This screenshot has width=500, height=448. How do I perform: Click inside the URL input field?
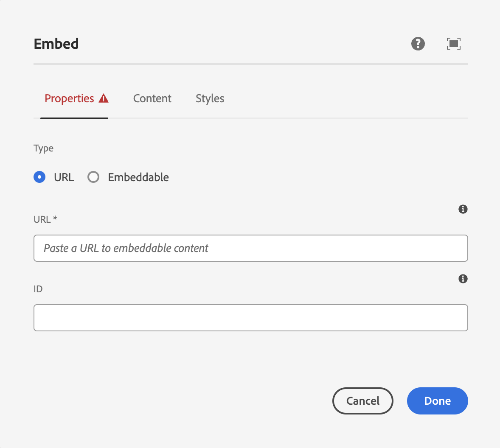pyautogui.click(x=250, y=248)
